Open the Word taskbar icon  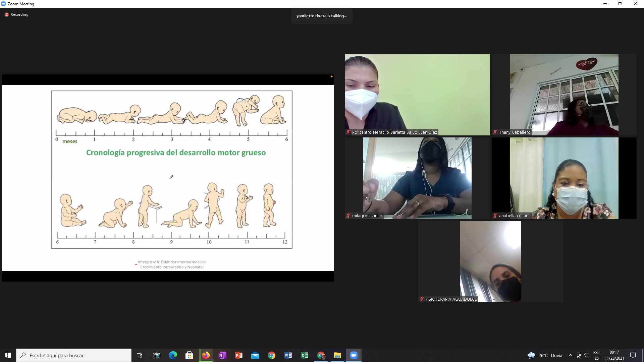pos(288,355)
